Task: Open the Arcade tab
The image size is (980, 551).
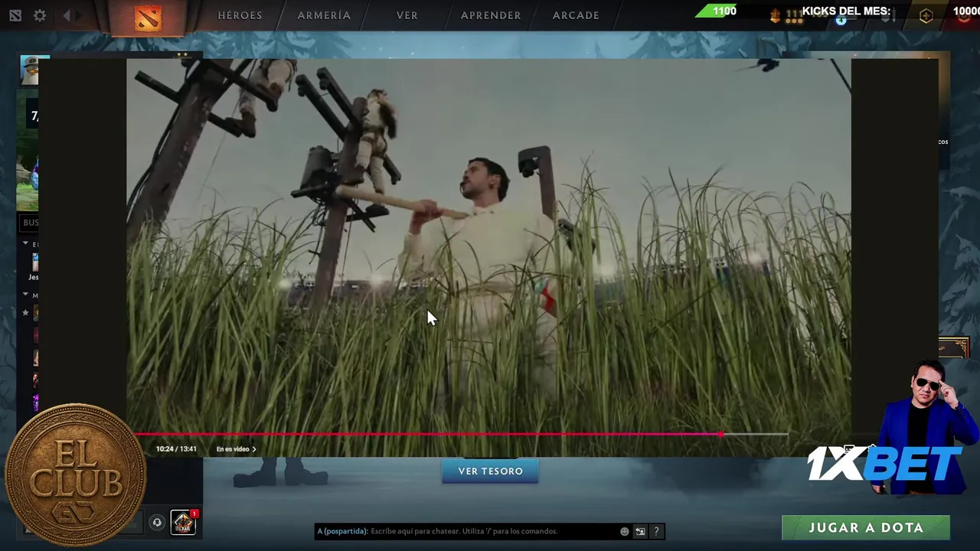Action: 576,15
